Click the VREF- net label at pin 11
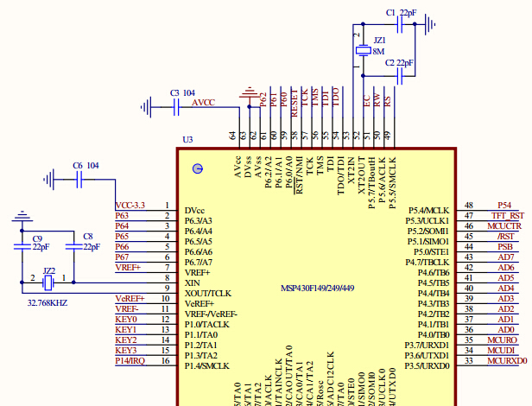Screen dimensions: 532x406 click(x=127, y=309)
